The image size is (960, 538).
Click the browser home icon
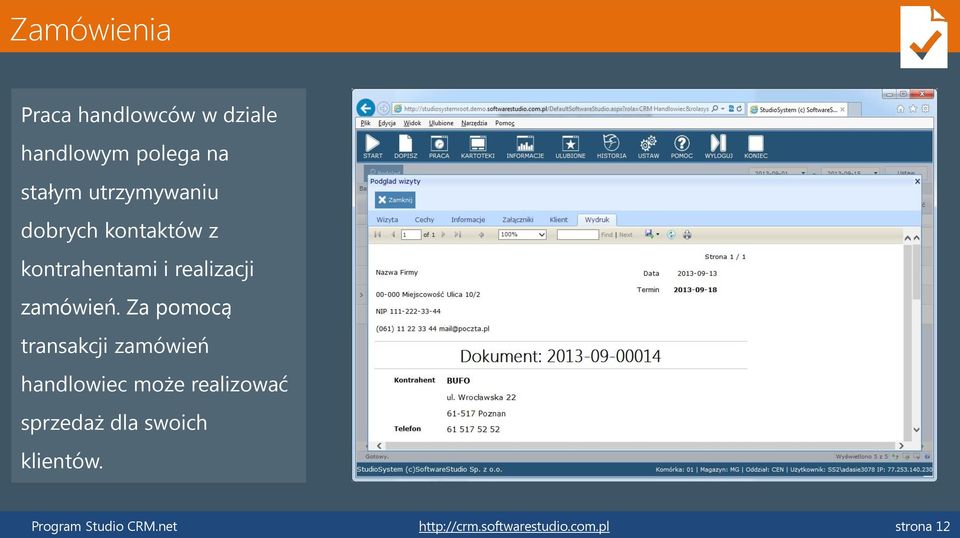tap(900, 109)
